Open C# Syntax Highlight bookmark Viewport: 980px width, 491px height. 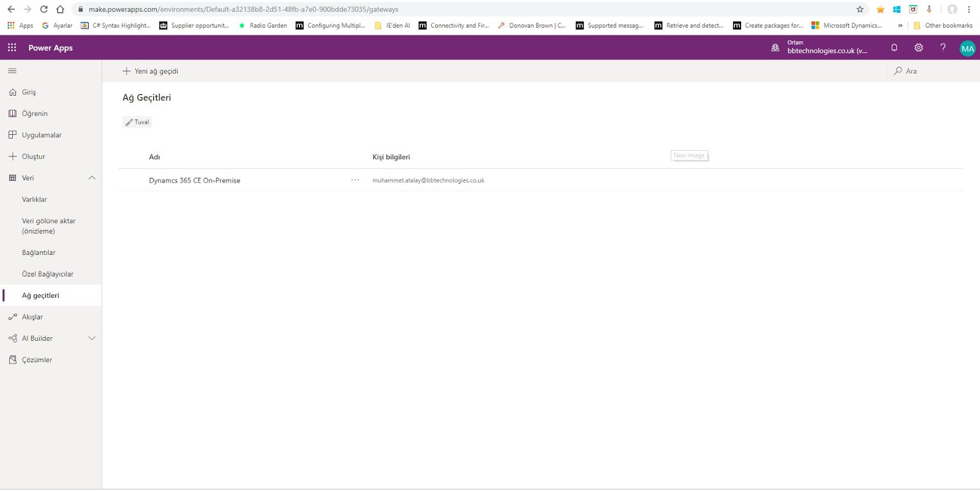[x=116, y=26]
